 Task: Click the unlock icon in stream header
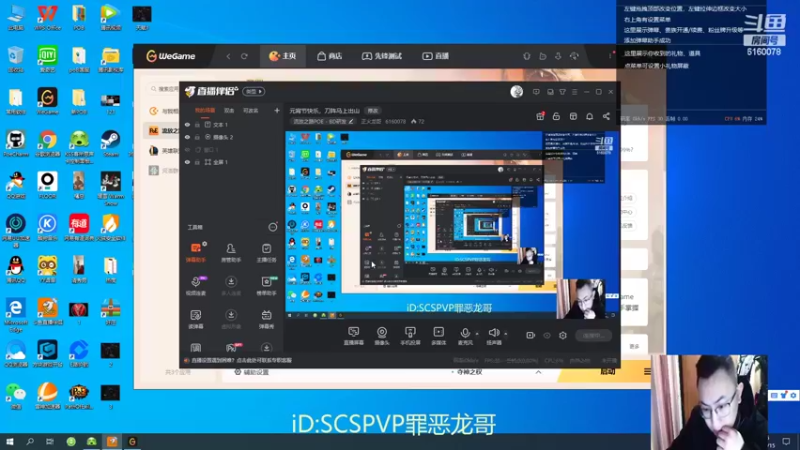coord(556,116)
